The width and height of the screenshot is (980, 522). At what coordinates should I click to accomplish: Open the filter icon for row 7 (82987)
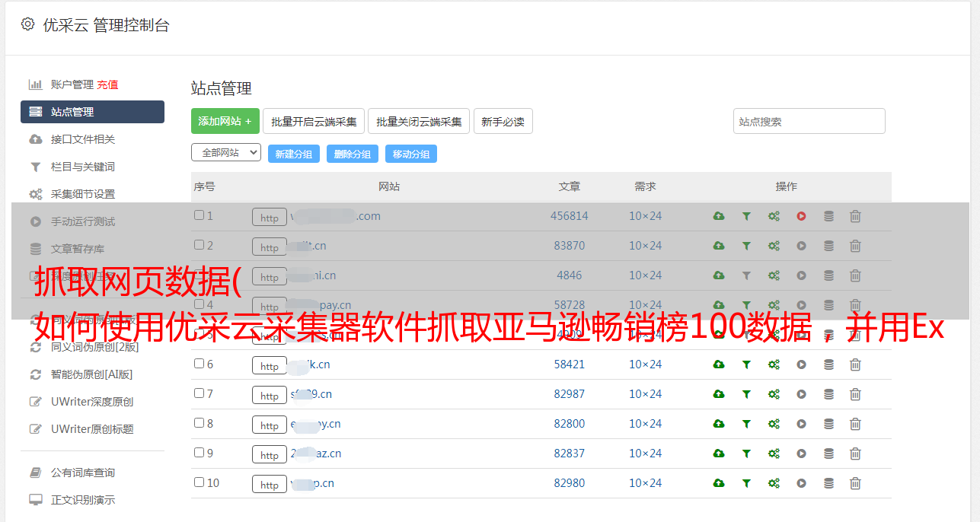point(746,394)
